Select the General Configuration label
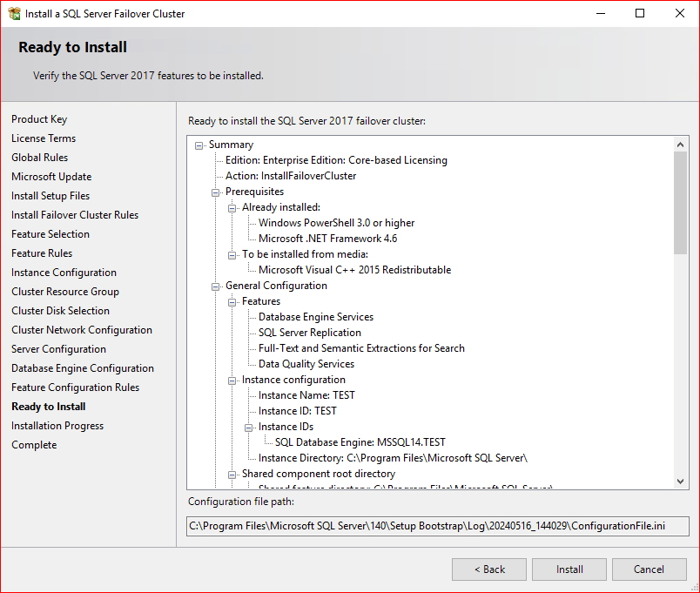The width and height of the screenshot is (700, 593). tap(276, 286)
